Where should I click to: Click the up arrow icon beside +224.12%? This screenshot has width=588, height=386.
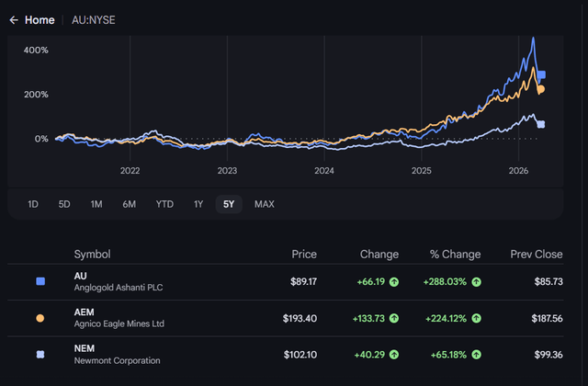(476, 319)
